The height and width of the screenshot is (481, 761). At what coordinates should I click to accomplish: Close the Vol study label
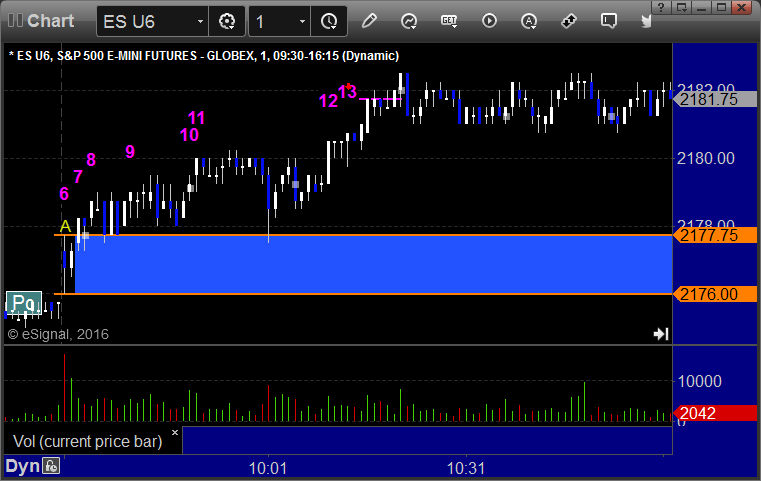point(175,432)
